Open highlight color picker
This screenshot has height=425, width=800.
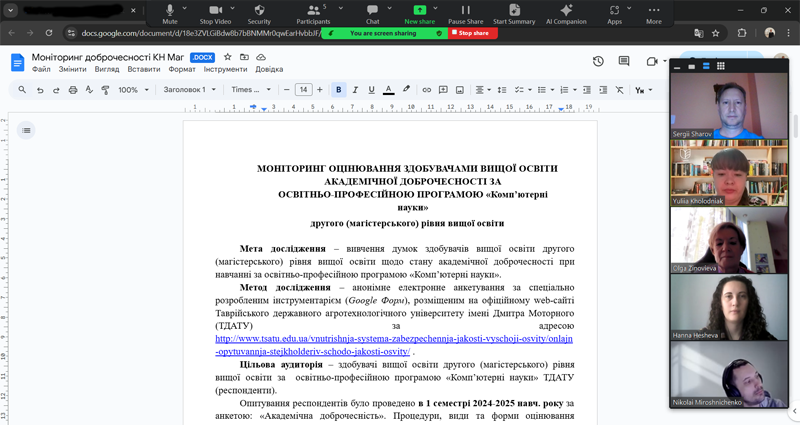[x=406, y=90]
